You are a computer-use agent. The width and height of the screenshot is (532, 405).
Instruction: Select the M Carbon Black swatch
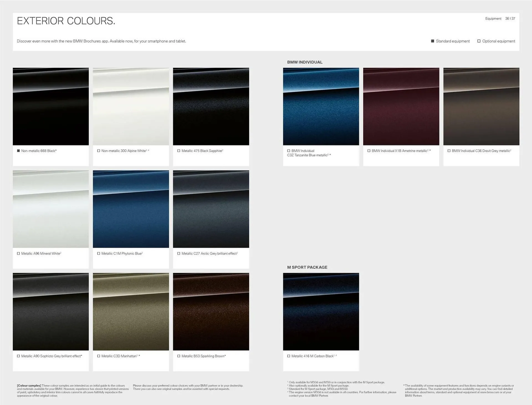point(321,311)
